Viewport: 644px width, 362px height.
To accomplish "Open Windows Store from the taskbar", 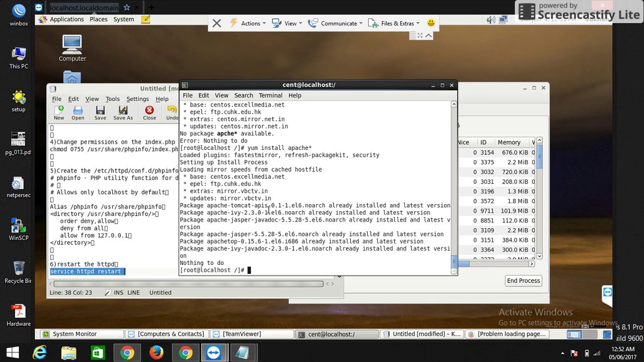I will 98,353.
